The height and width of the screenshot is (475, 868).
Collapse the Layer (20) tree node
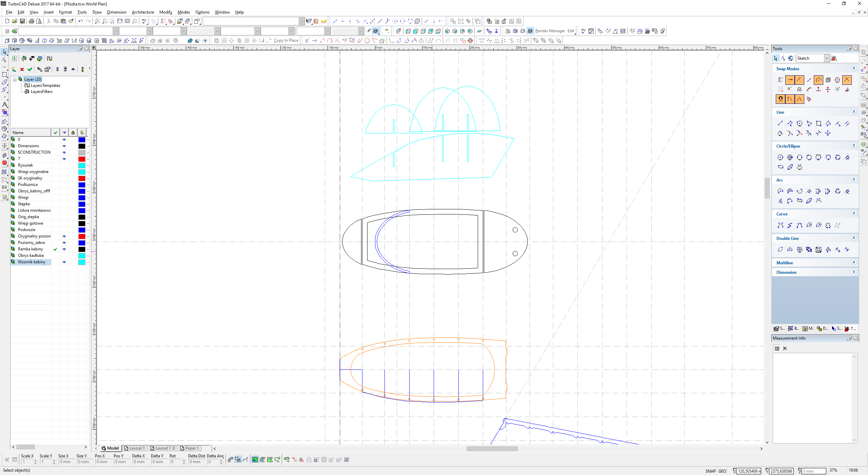[x=15, y=79]
